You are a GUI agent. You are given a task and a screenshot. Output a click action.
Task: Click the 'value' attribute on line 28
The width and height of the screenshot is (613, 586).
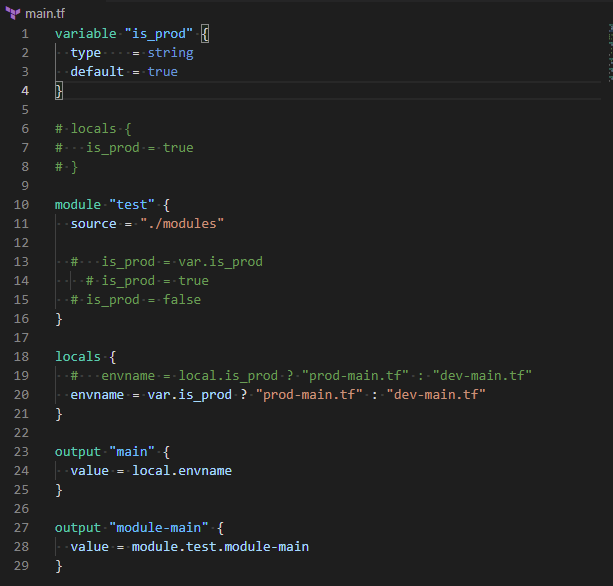(90, 547)
